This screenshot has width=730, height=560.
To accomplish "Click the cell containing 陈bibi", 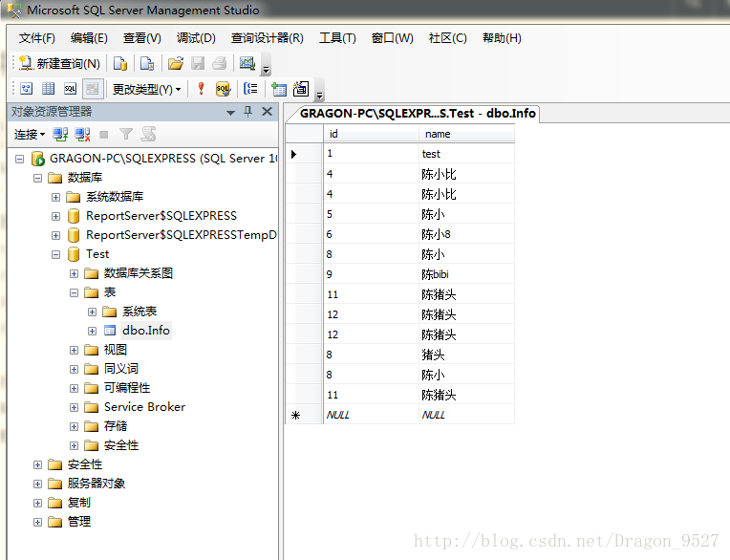I will point(466,274).
